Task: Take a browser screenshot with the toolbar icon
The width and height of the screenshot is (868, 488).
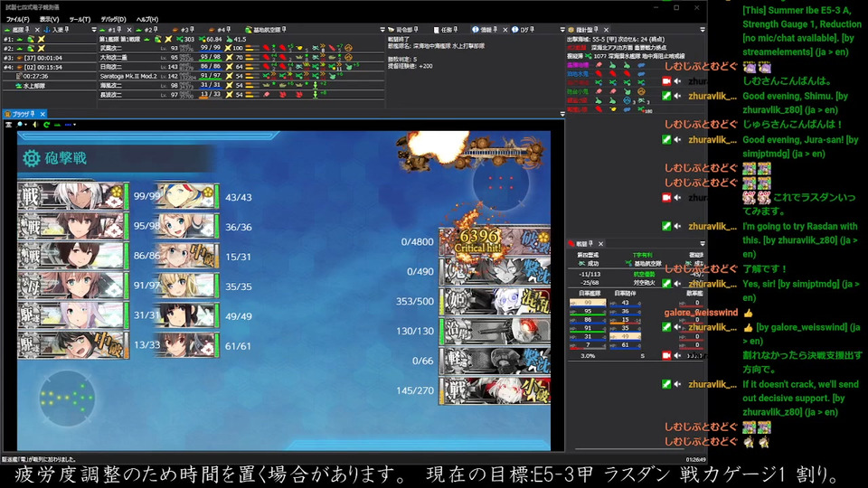Action: click(x=8, y=125)
